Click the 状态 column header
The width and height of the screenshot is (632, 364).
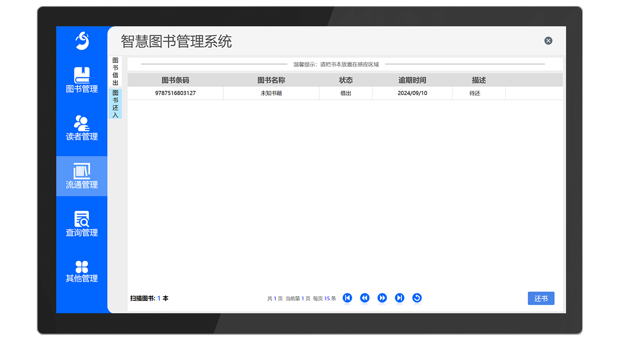pos(346,79)
